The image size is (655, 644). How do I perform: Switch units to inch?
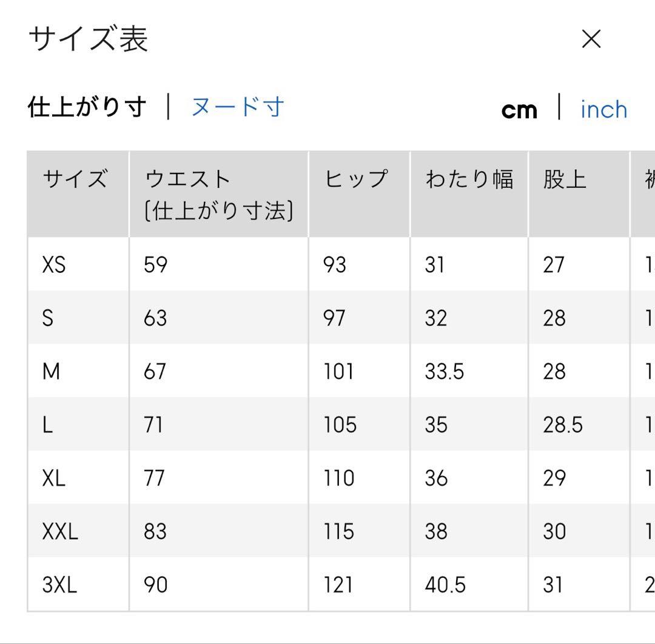603,110
